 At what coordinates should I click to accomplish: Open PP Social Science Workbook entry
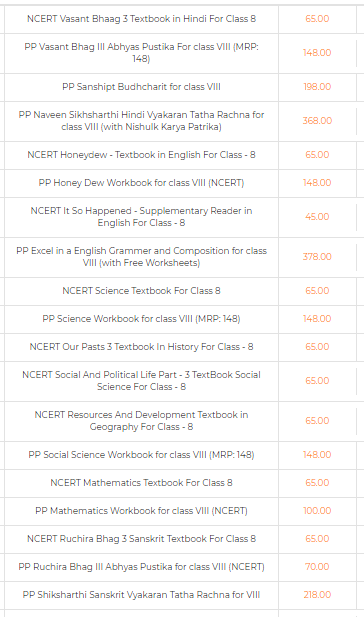(x=141, y=455)
